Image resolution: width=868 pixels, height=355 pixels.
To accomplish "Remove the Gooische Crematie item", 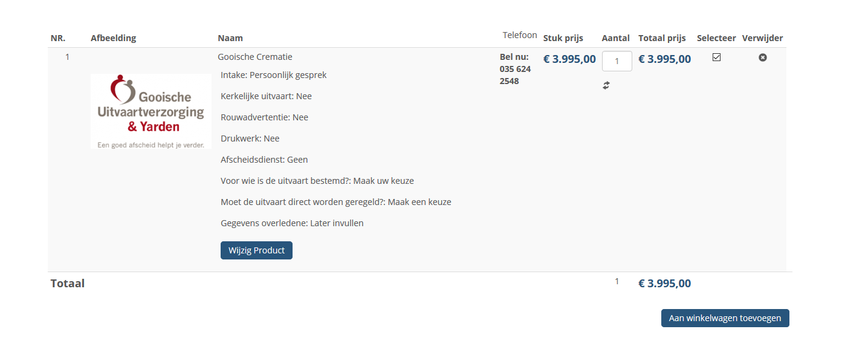I will point(763,57).
